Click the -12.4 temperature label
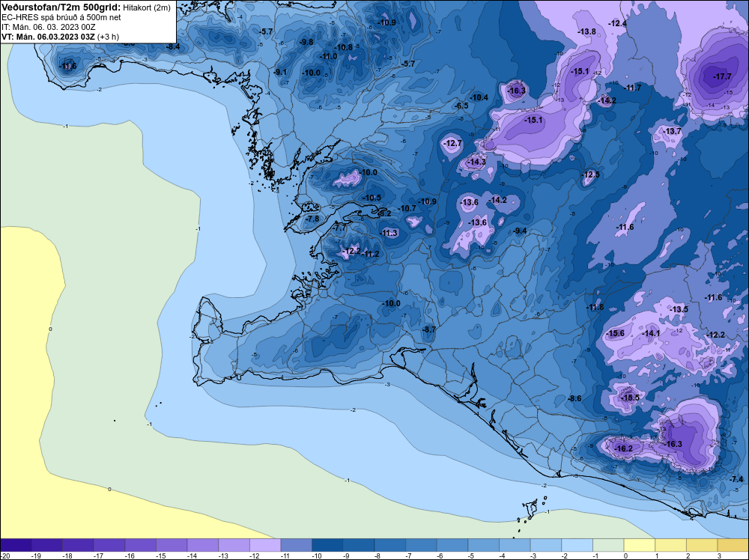This screenshot has height=560, width=749. point(617,23)
